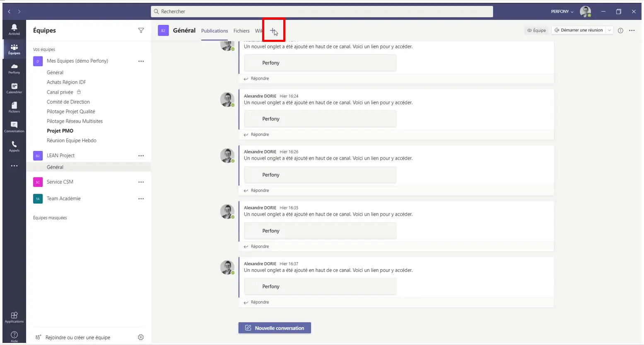Switch to the Fichiers tab
Image resolution: width=644 pixels, height=345 pixels.
pos(241,31)
